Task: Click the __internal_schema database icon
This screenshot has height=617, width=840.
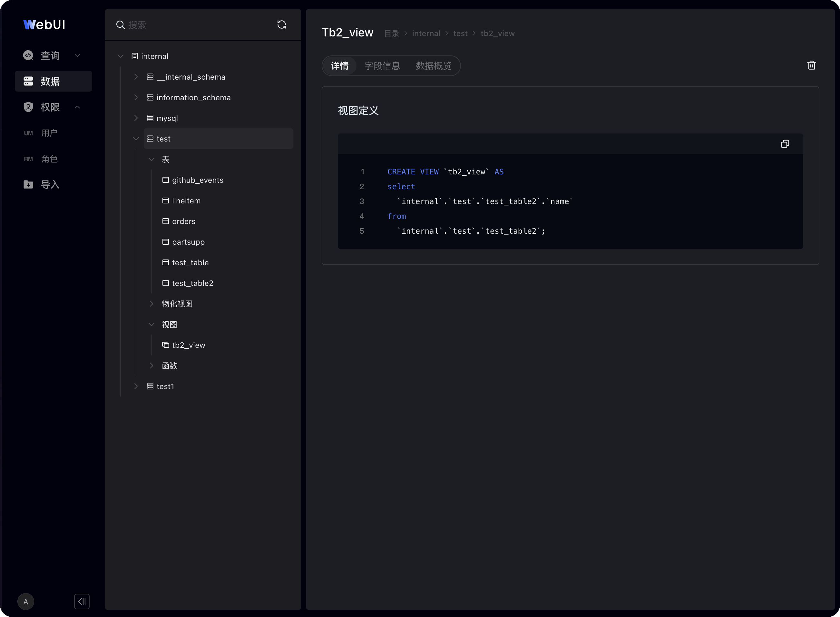Action: (150, 77)
